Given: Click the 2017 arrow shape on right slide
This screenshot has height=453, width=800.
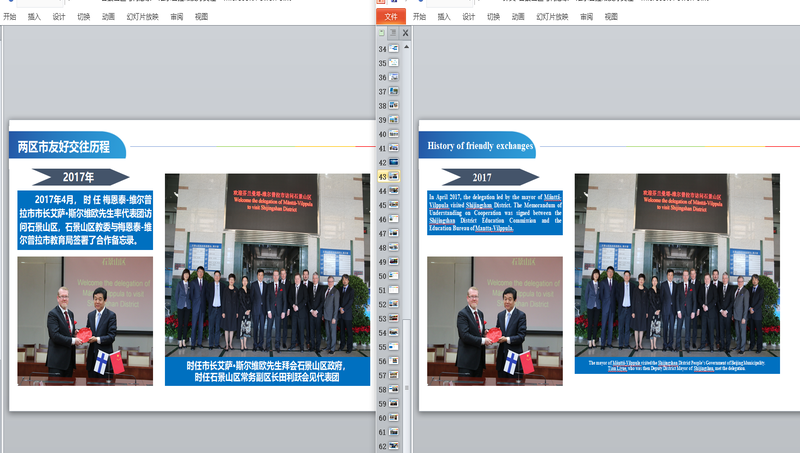Looking at the screenshot, I should click(490, 177).
